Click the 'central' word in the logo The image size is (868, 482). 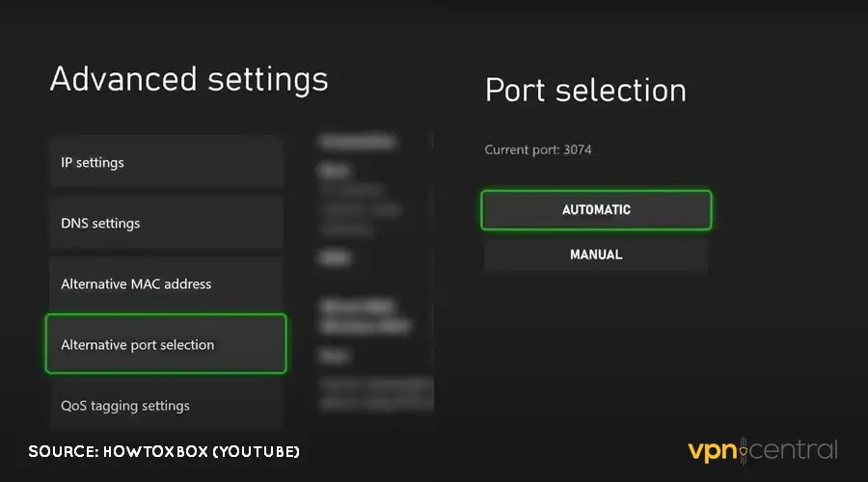coord(796,450)
